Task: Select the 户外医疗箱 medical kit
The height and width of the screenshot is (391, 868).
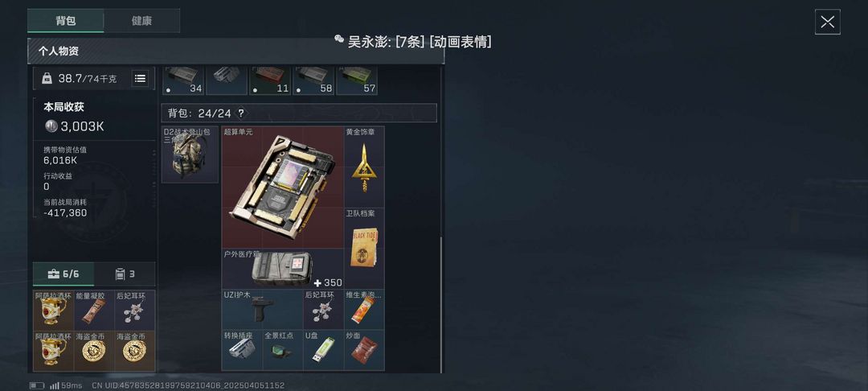Action: tap(283, 269)
